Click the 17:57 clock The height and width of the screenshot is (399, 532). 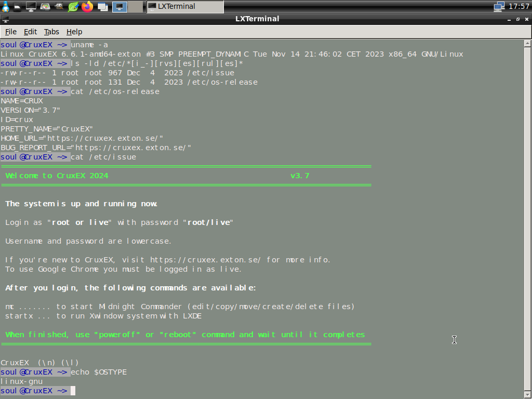519,6
